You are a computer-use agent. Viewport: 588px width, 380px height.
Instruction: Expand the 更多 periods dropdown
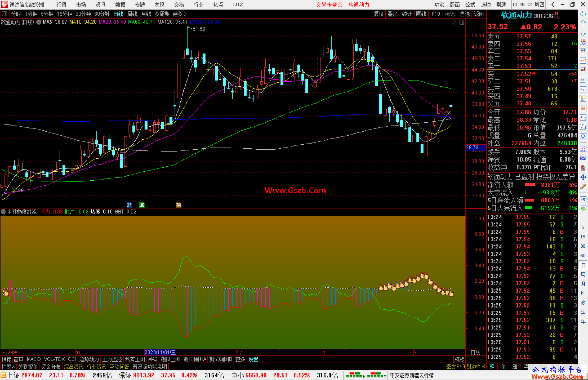click(x=179, y=14)
